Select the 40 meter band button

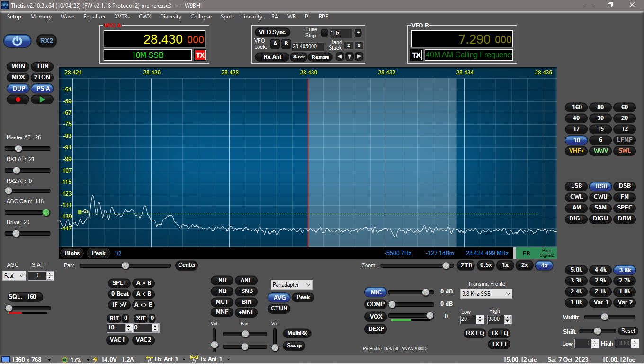click(x=576, y=118)
